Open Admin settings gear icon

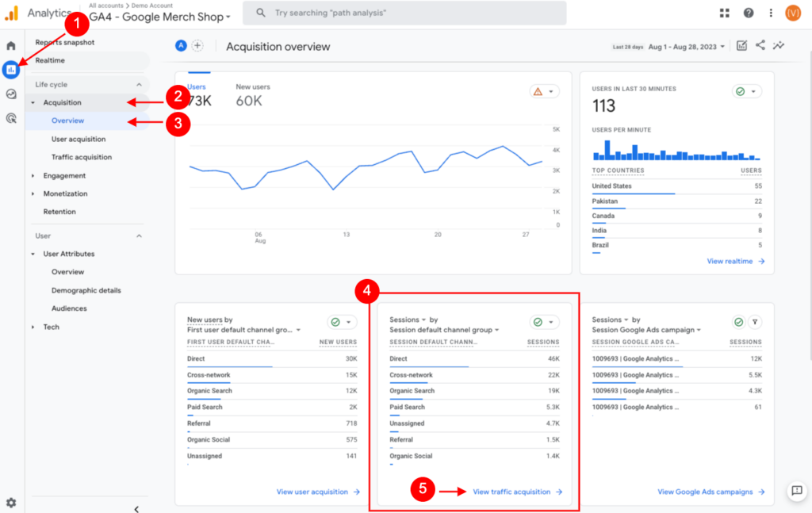pyautogui.click(x=11, y=502)
